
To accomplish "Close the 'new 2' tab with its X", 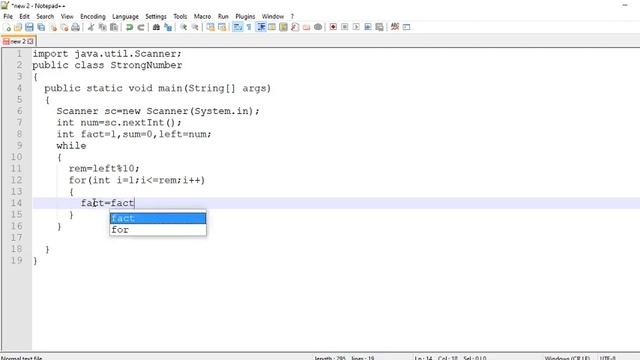I will [31, 41].
